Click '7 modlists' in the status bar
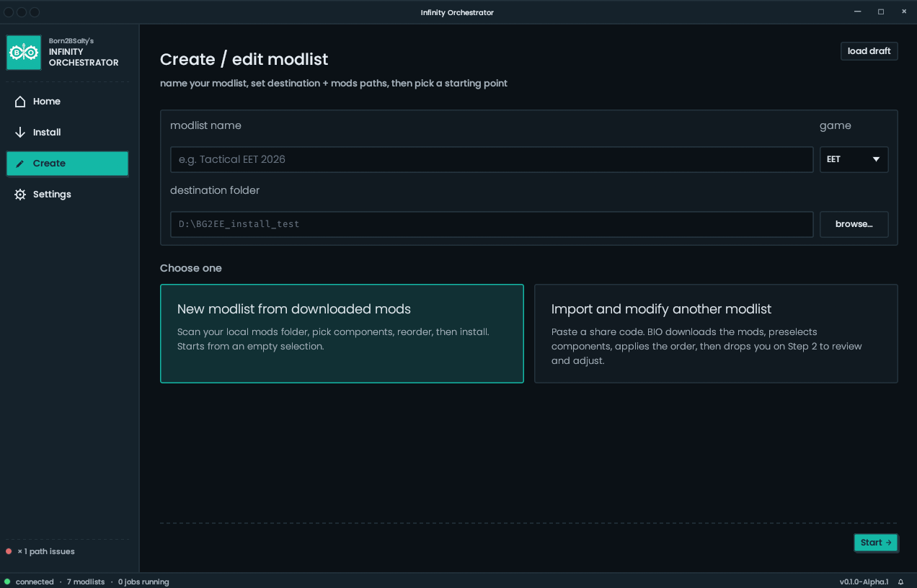The height and width of the screenshot is (588, 917). click(x=86, y=582)
